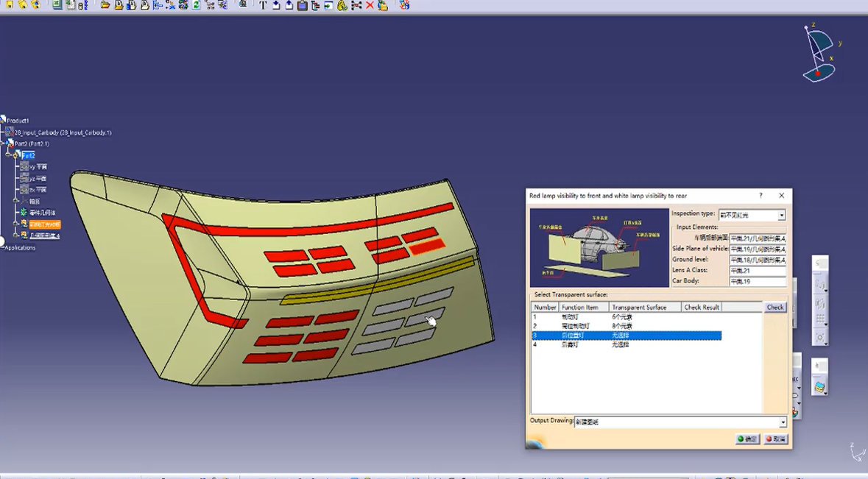Viewport: 868px width, 479px height.
Task: Click the red X delete icon in toolbar
Action: pos(370,5)
